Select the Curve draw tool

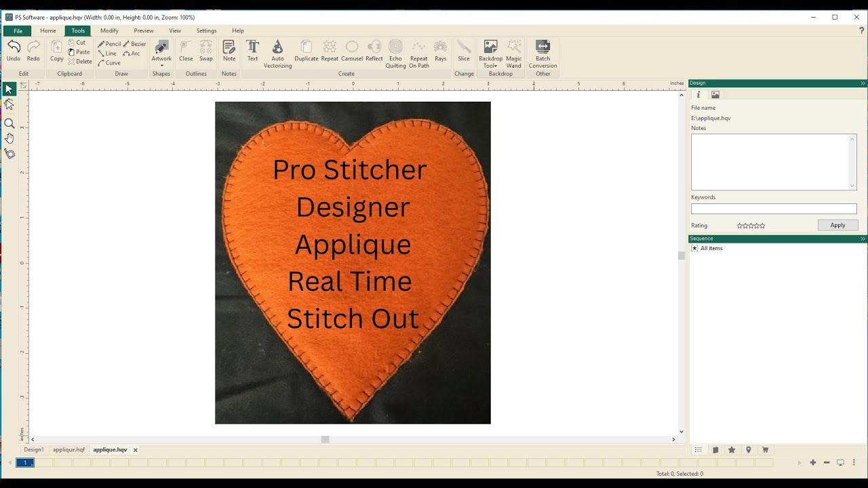pyautogui.click(x=109, y=63)
